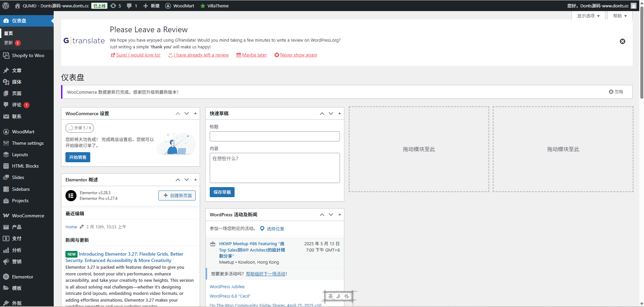The width and height of the screenshot is (644, 307).
Task: Open WordPress 6.8 "Cecil" news link
Action: 230,296
